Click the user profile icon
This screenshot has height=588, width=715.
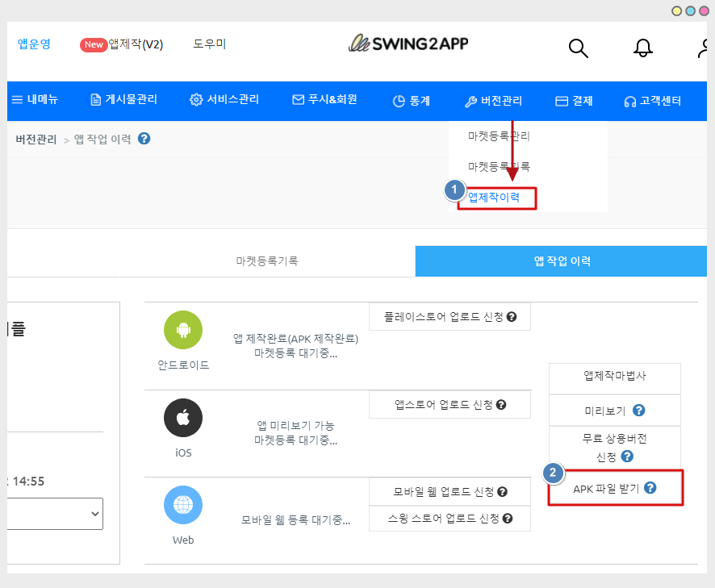pos(705,48)
